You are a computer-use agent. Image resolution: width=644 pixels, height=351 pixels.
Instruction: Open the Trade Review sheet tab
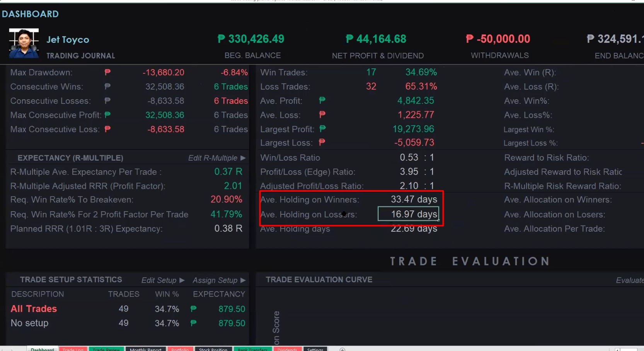[106, 349]
